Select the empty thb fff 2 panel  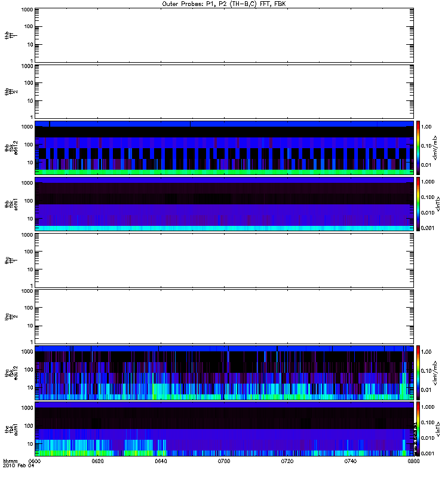coord(224,91)
